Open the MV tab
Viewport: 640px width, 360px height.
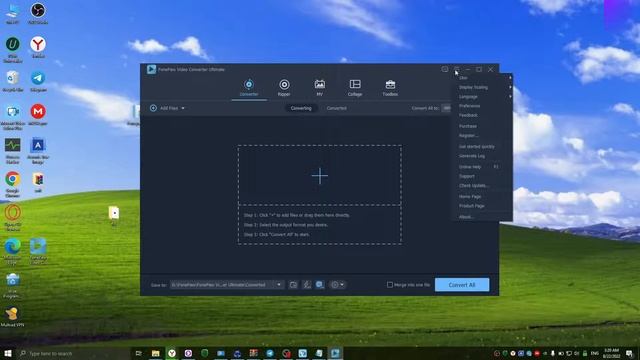click(x=320, y=88)
